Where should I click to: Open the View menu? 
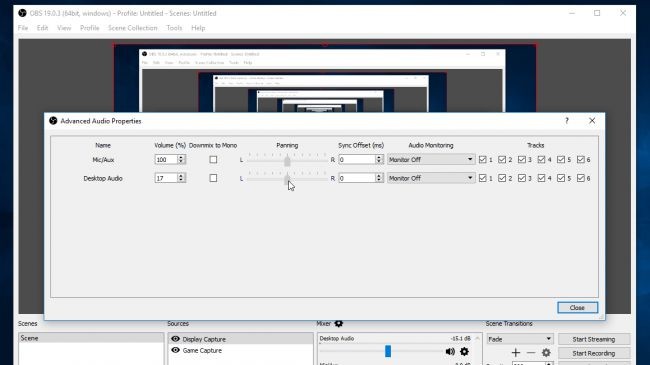[x=64, y=28]
